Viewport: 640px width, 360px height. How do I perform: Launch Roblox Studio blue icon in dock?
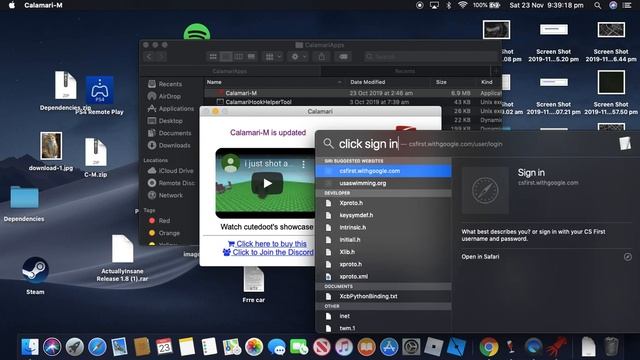(456, 347)
